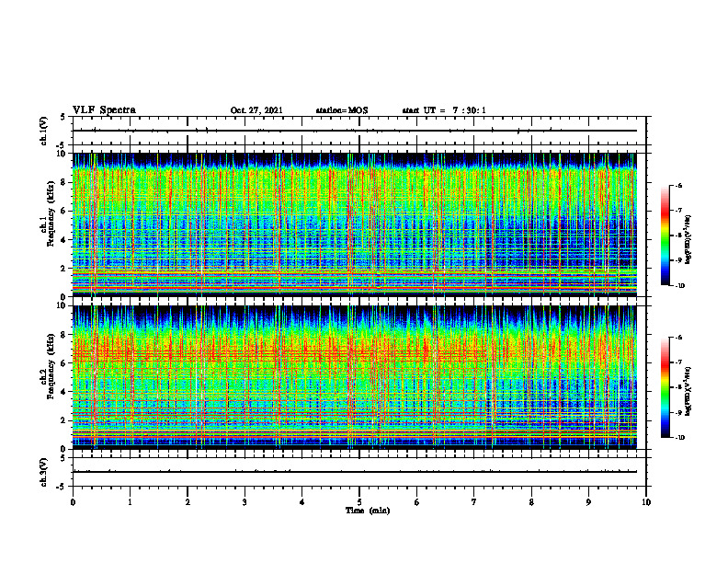Click the "ch.3(V)" waveform axis label
The image size is (728, 563).
pos(43,472)
